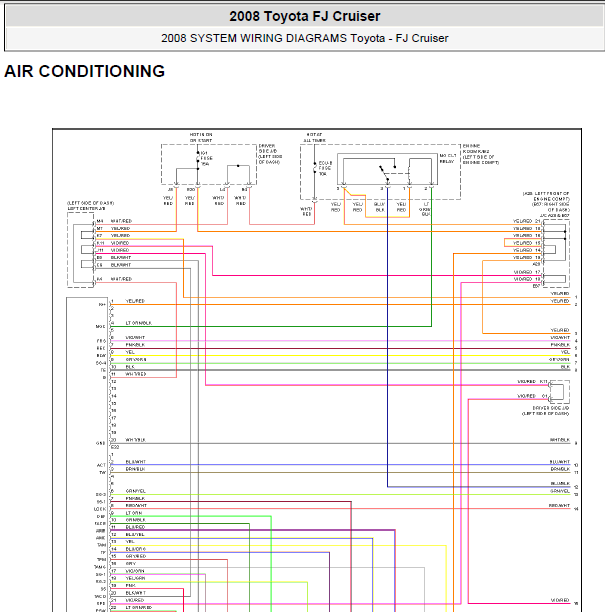Select 'LT GRN/RED' label at E22 pin 22

[139, 607]
